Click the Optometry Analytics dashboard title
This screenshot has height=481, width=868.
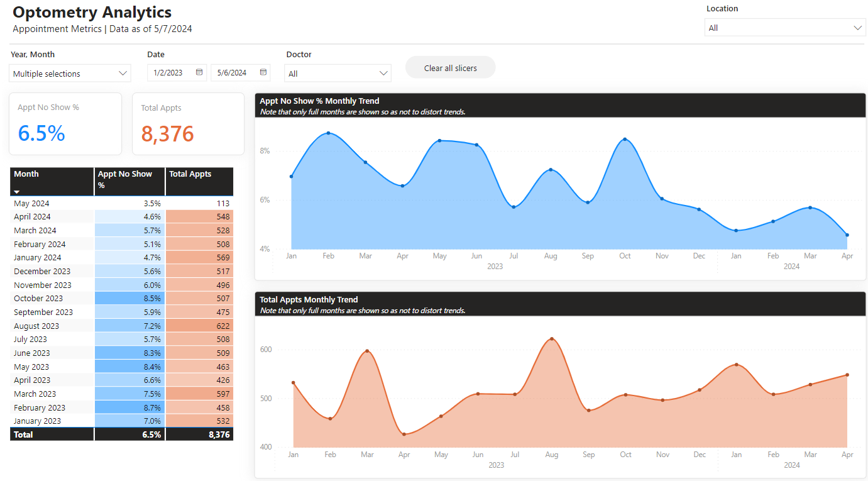coord(92,12)
